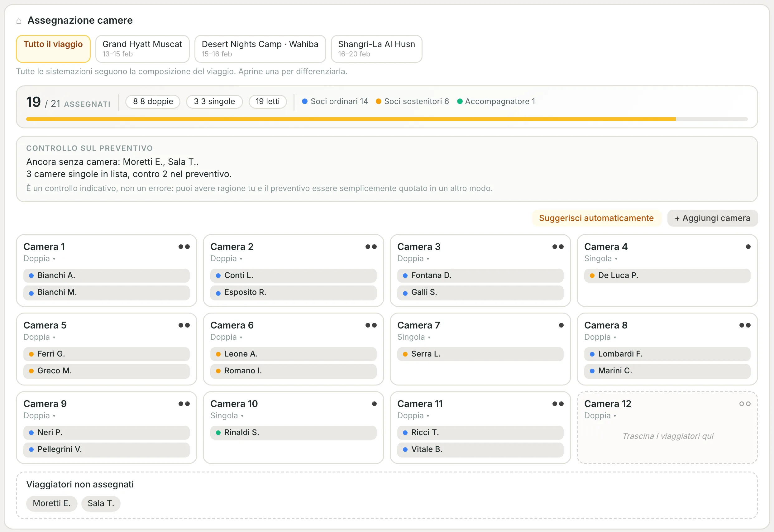This screenshot has height=532, width=774.
Task: Open room type dropdown for Camera 4
Action: pos(601,259)
